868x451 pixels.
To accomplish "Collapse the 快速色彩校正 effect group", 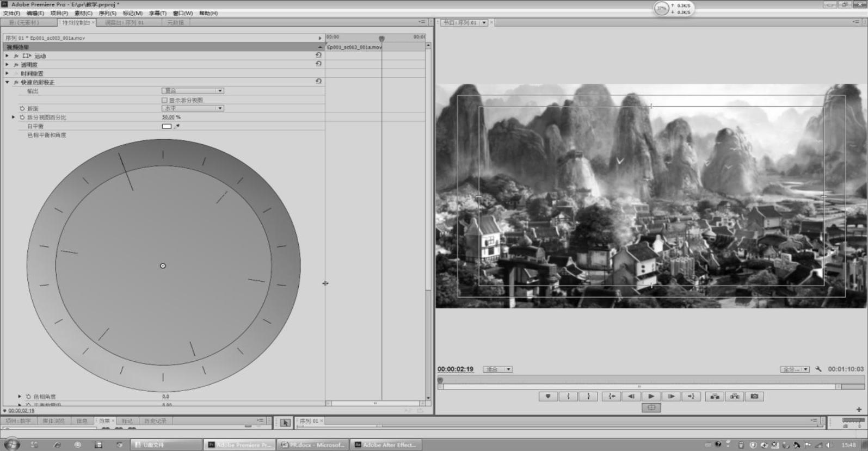I will [x=7, y=82].
